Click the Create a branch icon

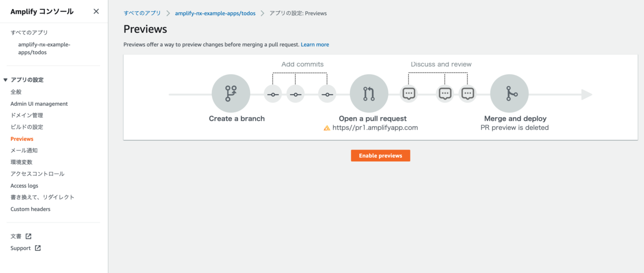231,94
